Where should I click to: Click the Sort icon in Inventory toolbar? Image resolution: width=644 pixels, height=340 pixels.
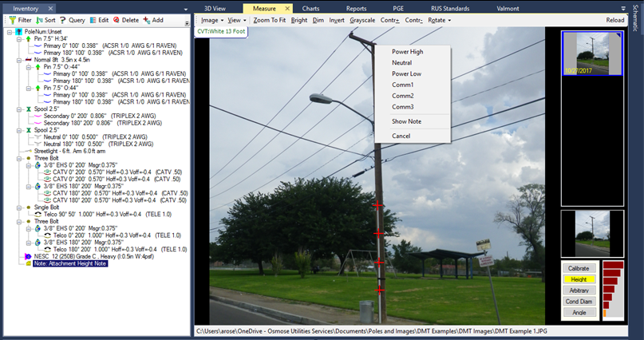[39, 20]
